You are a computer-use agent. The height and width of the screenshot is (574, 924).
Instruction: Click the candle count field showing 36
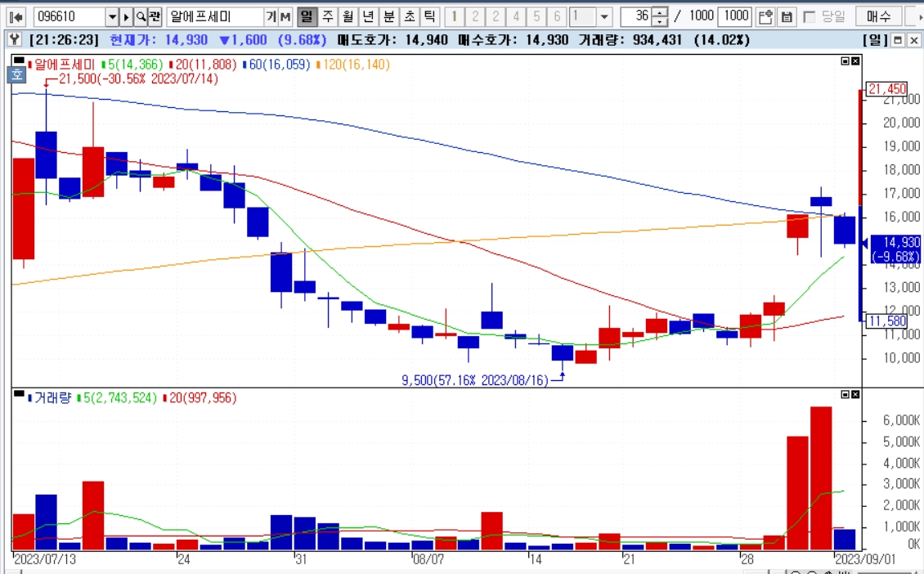coord(636,16)
